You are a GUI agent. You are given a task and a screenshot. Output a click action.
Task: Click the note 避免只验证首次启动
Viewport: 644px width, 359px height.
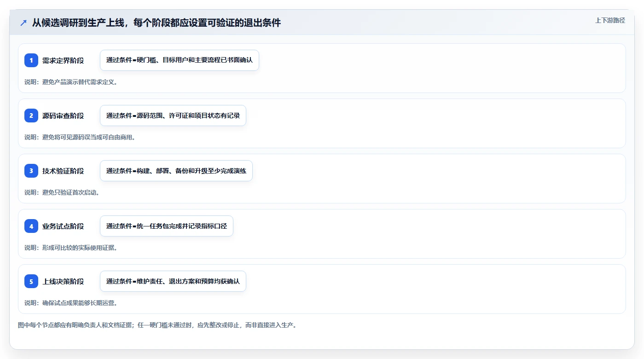coord(62,192)
